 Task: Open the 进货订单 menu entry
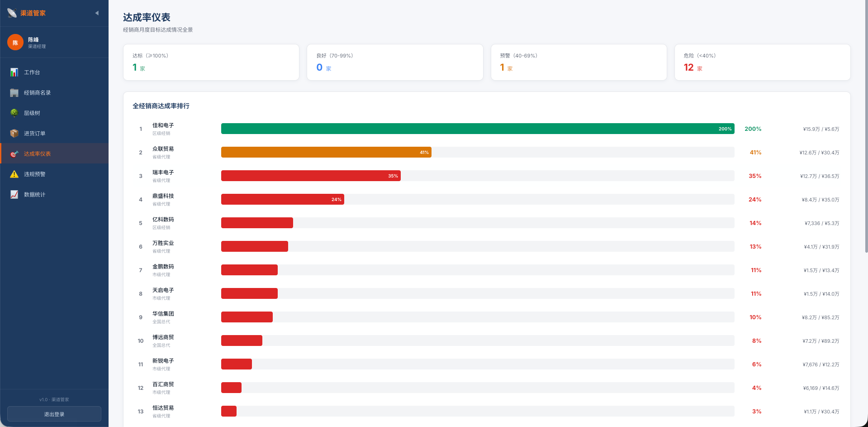pos(54,134)
